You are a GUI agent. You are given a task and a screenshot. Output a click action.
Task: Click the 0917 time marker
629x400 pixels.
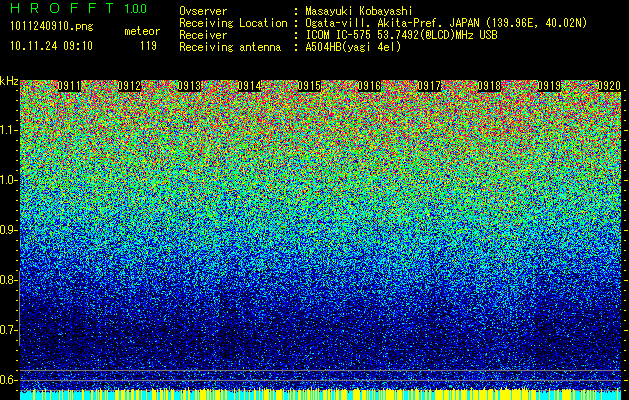(429, 86)
